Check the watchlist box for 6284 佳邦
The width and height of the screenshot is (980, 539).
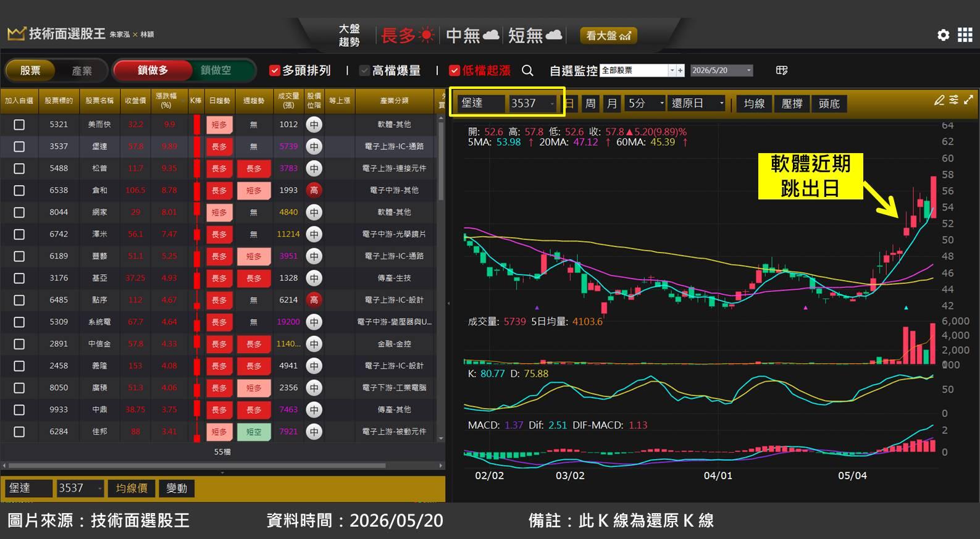click(19, 432)
